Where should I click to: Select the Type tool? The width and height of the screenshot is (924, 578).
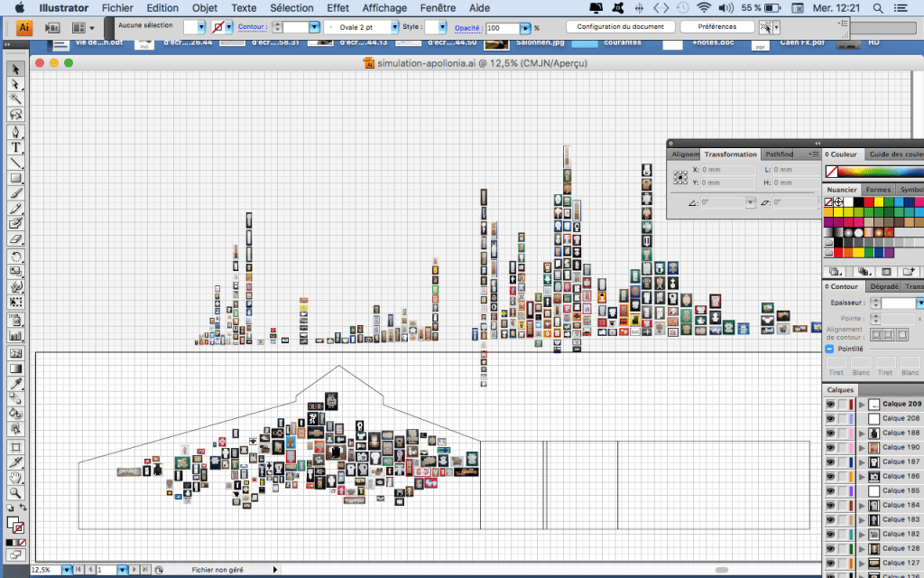tap(16, 147)
